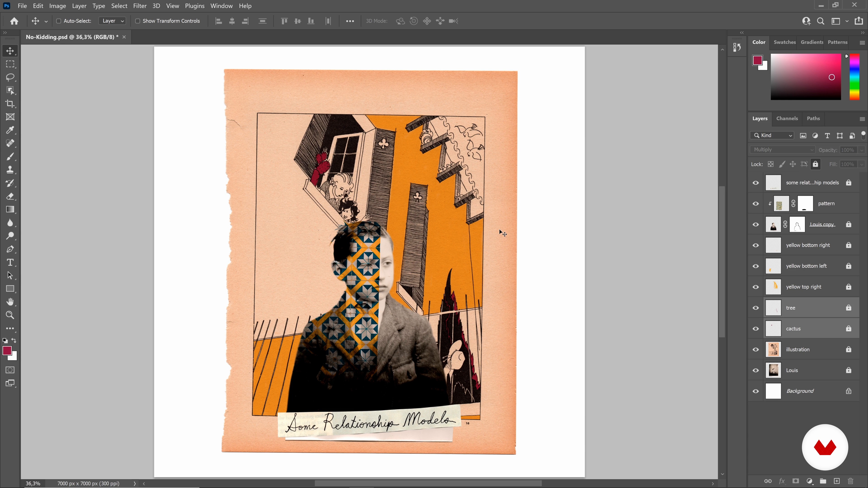Click the Share document icon
Image resolution: width=868 pixels, height=488 pixels.
coord(859,21)
